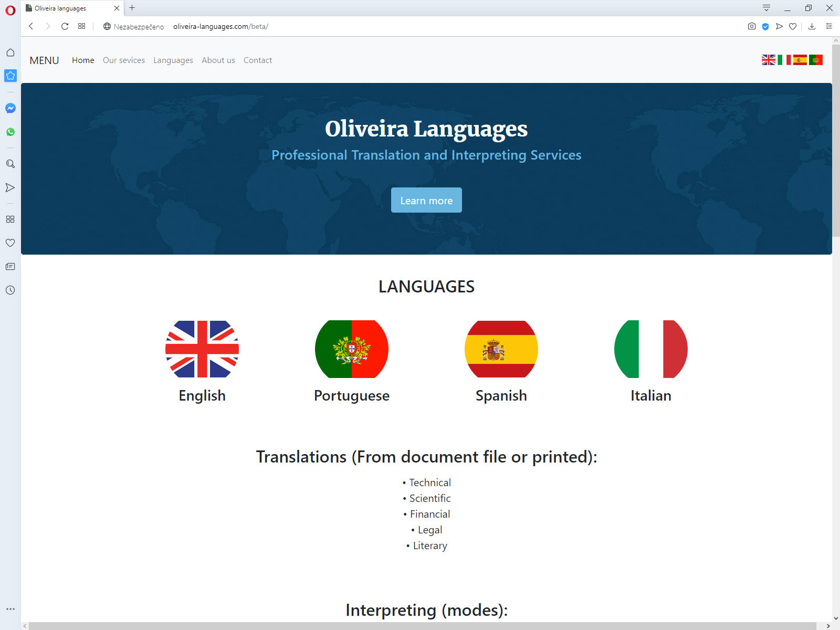840x630 pixels.
Task: Open the ad blocker shield icon
Action: pyautogui.click(x=765, y=26)
